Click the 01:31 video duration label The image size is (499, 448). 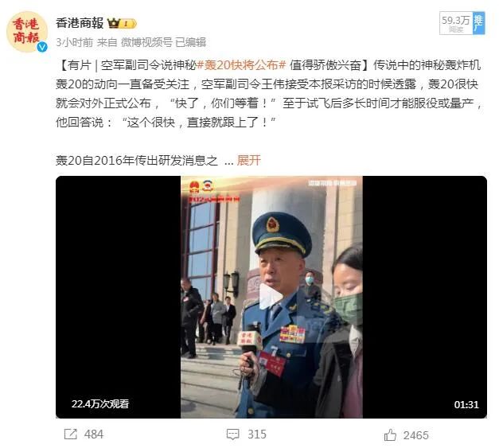click(466, 404)
